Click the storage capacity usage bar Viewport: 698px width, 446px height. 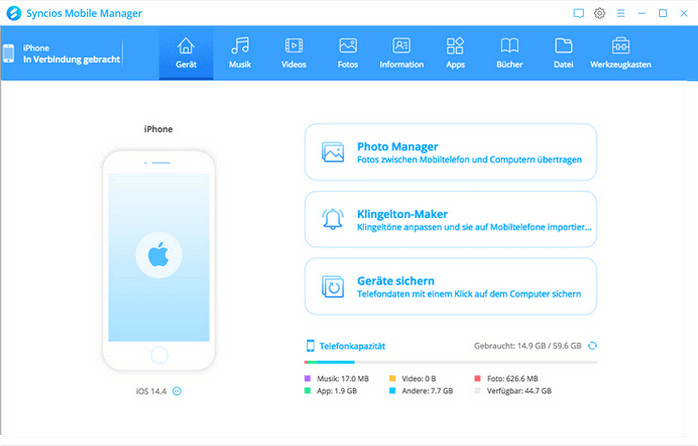point(450,362)
